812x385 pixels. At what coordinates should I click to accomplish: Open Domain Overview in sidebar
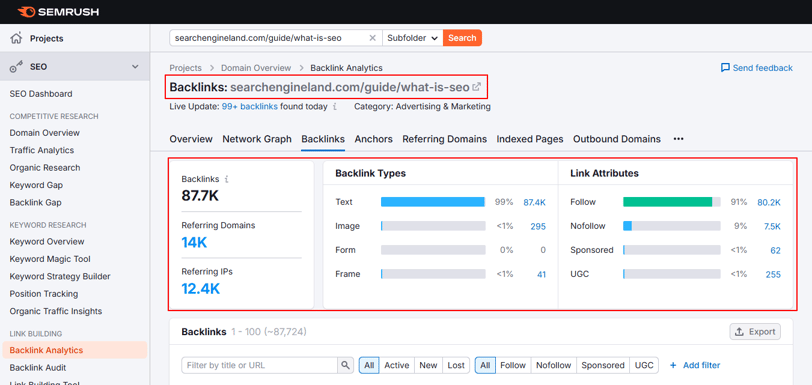[x=45, y=133]
